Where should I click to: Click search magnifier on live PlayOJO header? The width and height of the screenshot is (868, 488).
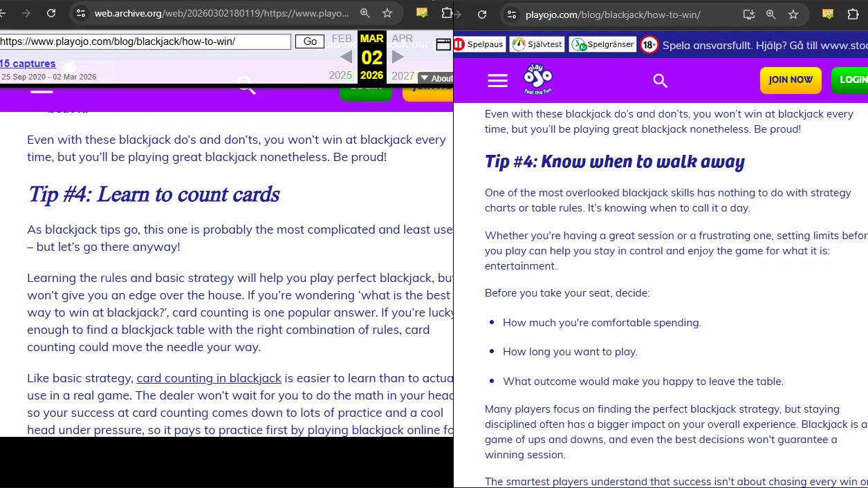tap(661, 81)
